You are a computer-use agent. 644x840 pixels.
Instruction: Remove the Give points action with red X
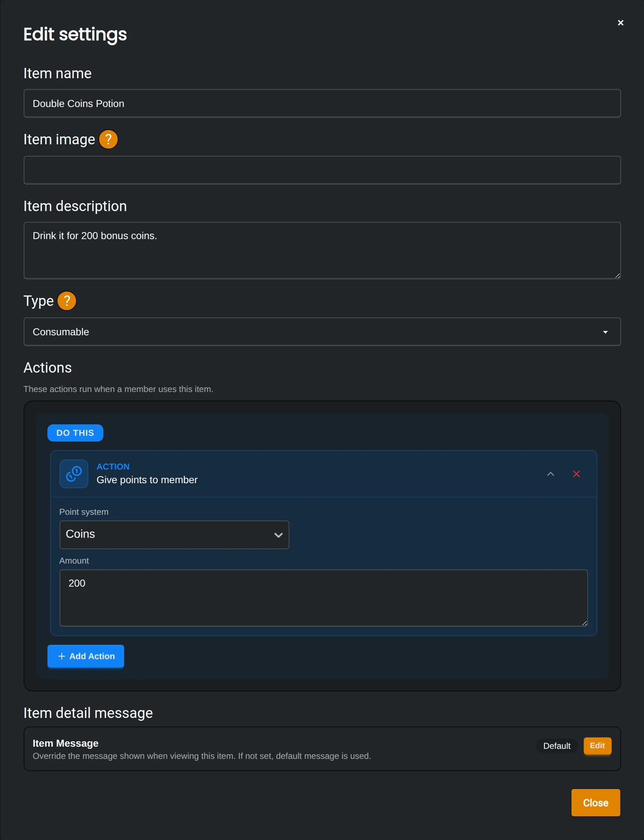coord(576,474)
